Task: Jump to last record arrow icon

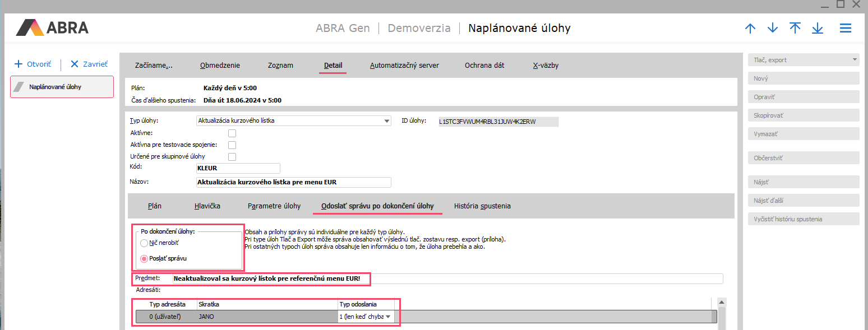Action: pos(818,28)
